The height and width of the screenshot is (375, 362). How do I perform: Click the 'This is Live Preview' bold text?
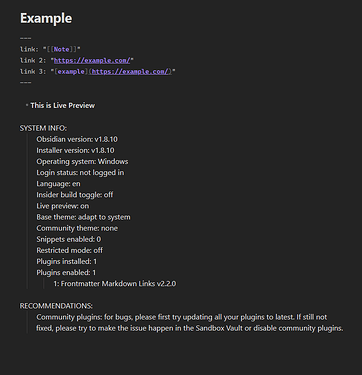pyautogui.click(x=63, y=105)
